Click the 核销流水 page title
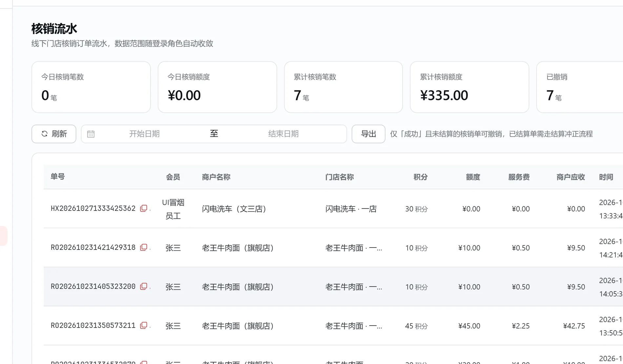Screen dimensions: 623x364 point(54,29)
